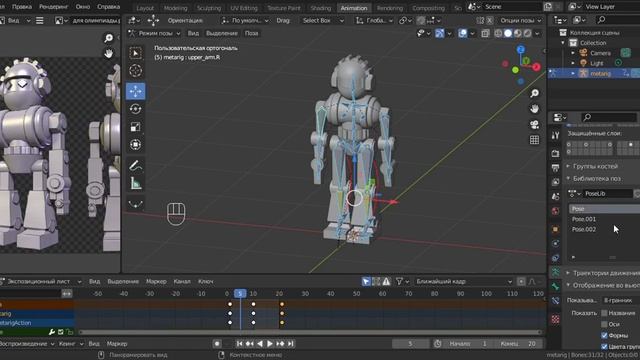Click the frame 5 playhead marker

[x=240, y=293]
